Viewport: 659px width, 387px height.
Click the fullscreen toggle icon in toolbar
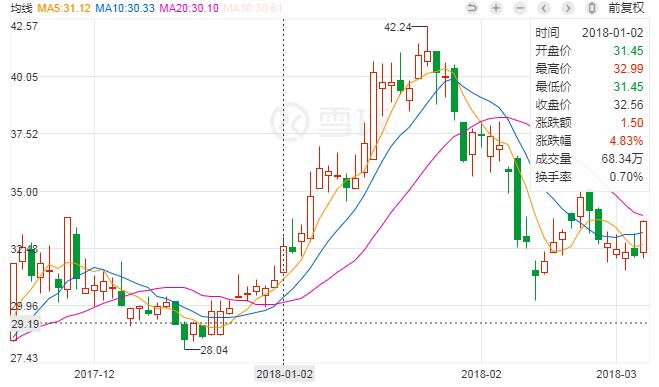pos(592,8)
